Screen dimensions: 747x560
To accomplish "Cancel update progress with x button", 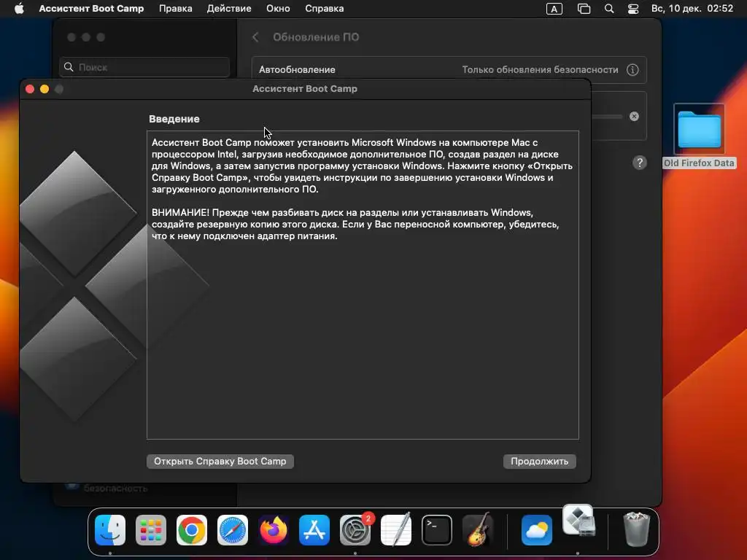I will click(634, 116).
